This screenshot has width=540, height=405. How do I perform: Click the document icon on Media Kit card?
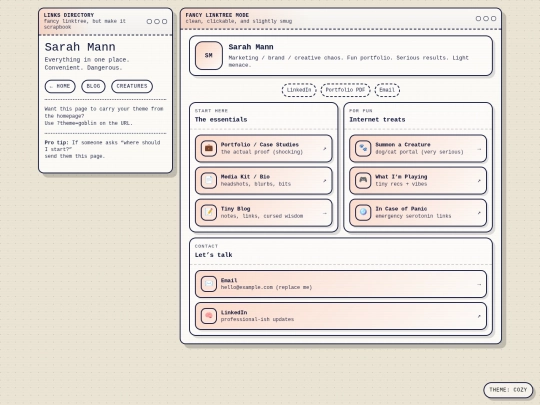tap(209, 180)
